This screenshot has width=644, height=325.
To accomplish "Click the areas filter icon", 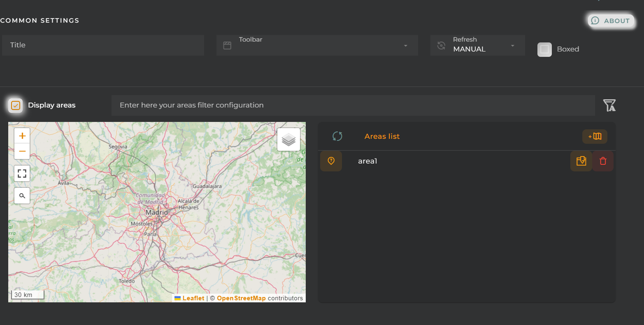I will coord(609,105).
